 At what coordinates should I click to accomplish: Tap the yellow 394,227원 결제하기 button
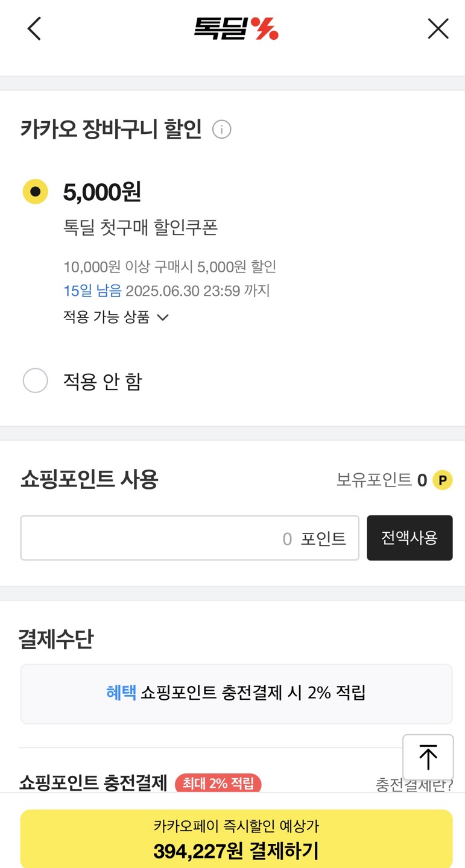click(236, 839)
